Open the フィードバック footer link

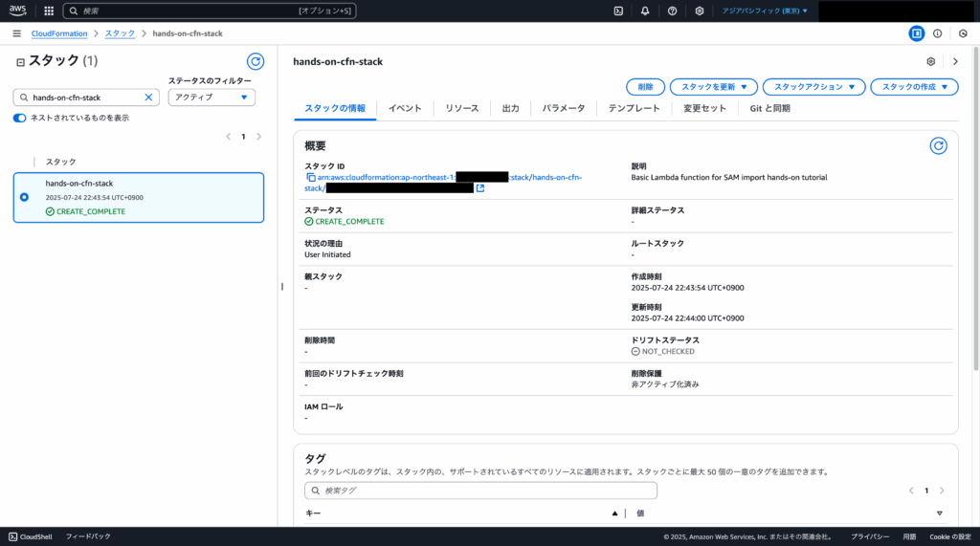point(88,536)
